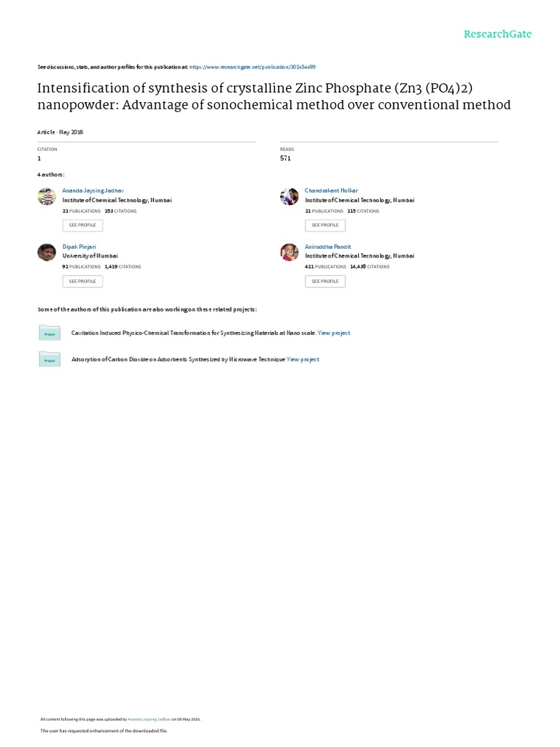Open Aniruddha Pandit's author name link
The image size is (560, 747).
pyautogui.click(x=327, y=247)
